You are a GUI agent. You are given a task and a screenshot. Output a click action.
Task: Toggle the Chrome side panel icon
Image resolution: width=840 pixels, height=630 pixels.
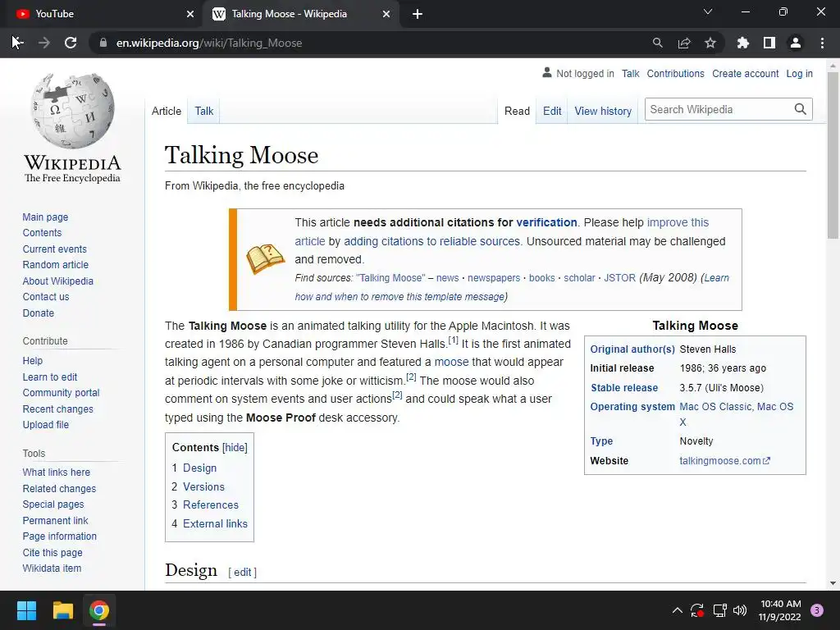[x=769, y=43]
